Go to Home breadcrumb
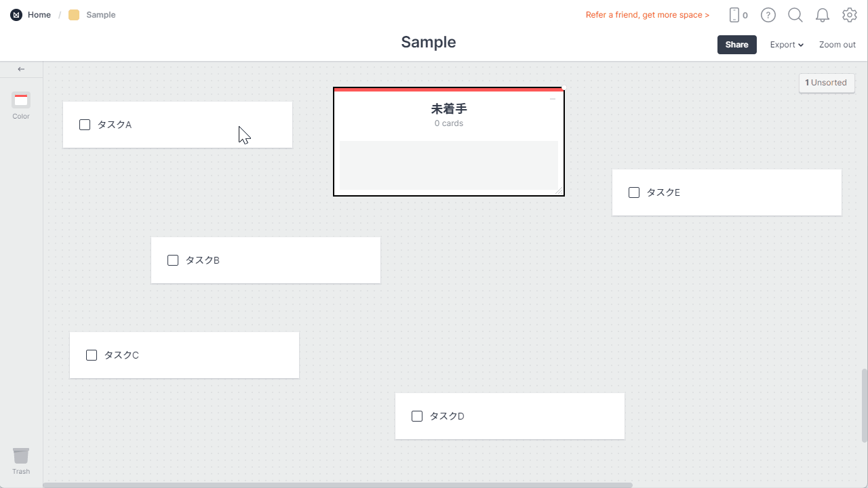The width and height of the screenshot is (868, 488). coord(39,15)
